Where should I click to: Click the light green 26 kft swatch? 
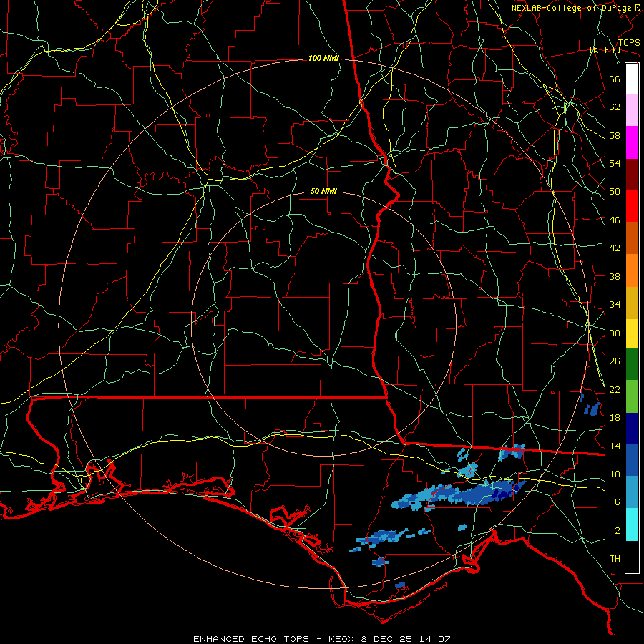click(x=632, y=396)
